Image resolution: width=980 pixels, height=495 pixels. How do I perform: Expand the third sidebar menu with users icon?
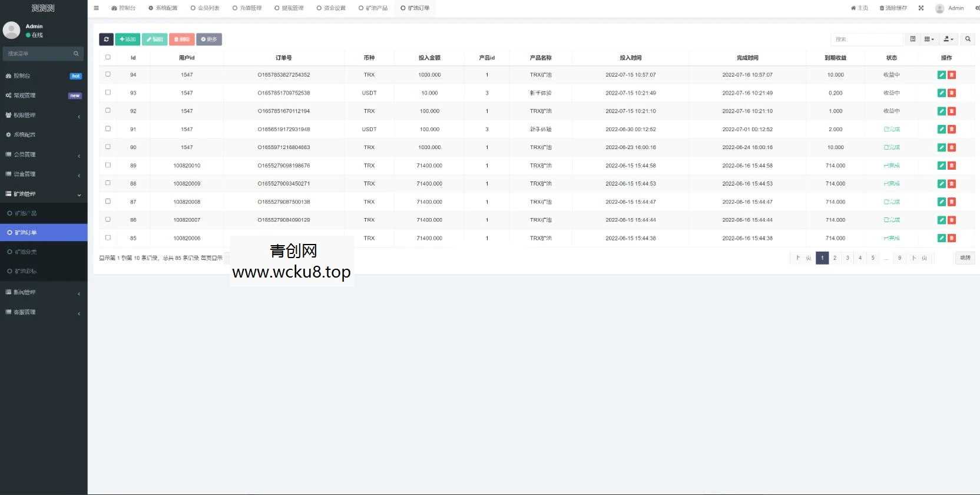[44, 115]
